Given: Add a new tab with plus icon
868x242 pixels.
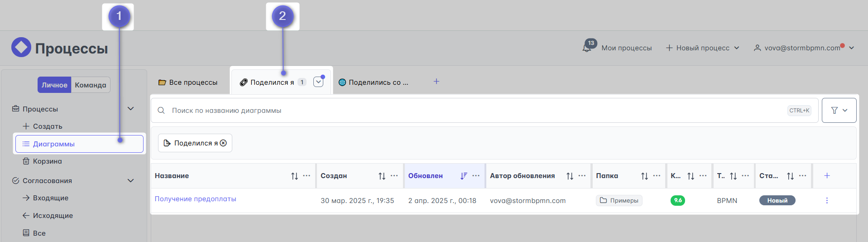Looking at the screenshot, I should tap(436, 82).
